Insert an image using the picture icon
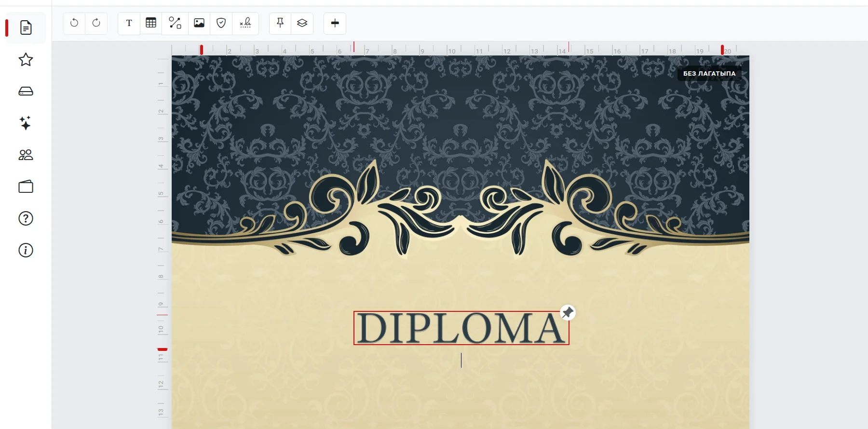The width and height of the screenshot is (868, 429). (199, 23)
